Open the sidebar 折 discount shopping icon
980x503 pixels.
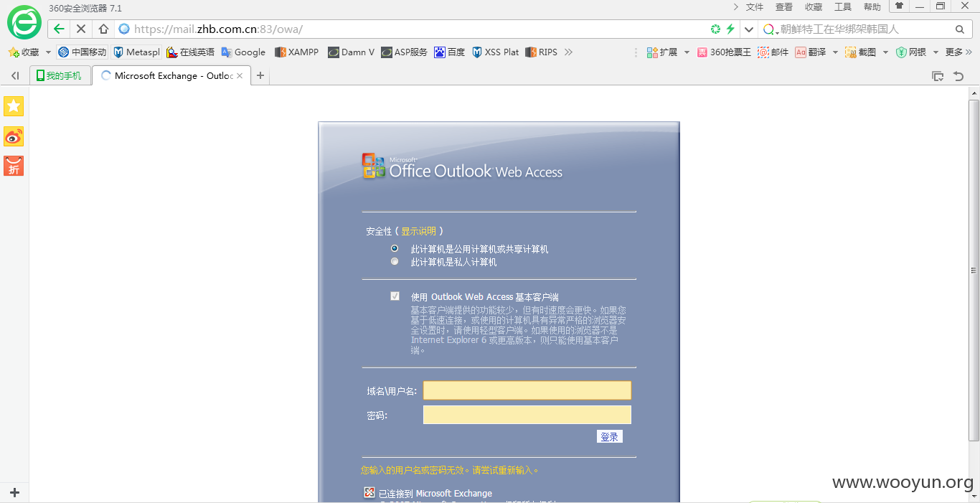(14, 166)
